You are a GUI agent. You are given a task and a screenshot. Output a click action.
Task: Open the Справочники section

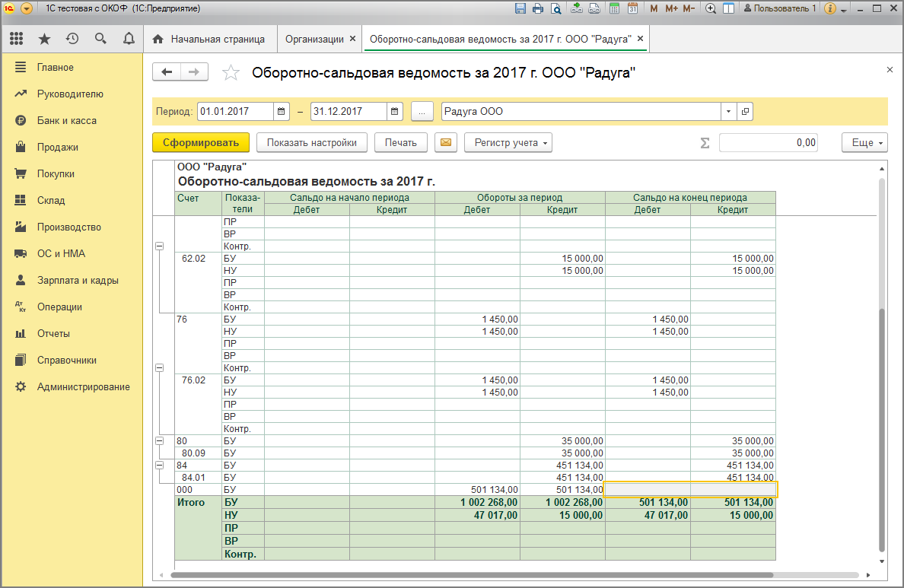[72, 361]
